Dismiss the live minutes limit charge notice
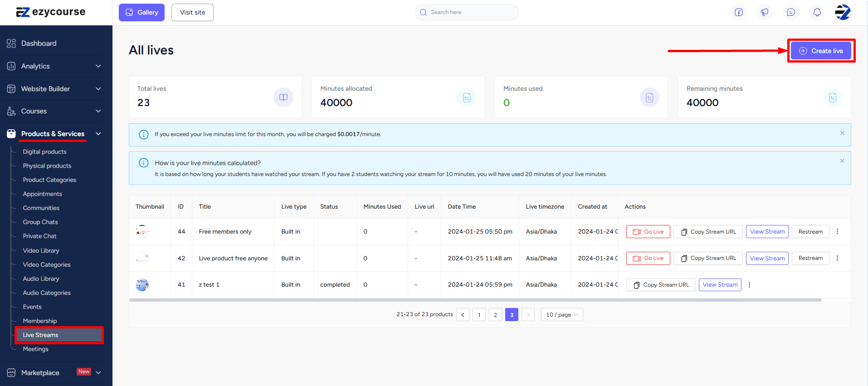 tap(842, 133)
